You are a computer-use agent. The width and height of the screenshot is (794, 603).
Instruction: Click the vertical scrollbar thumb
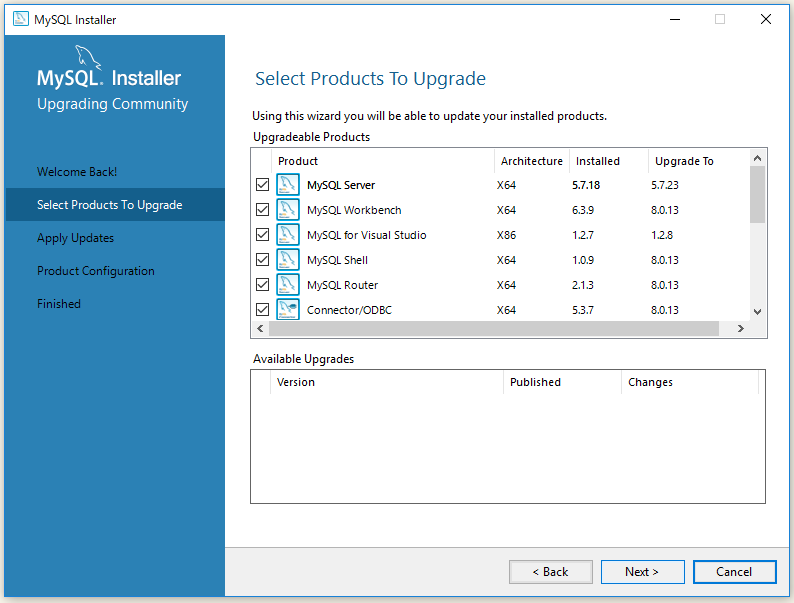pyautogui.click(x=758, y=194)
